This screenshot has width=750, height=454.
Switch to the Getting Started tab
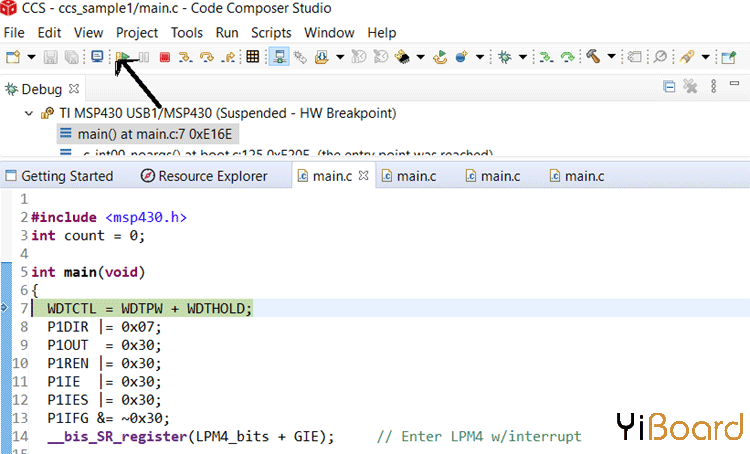pos(66,176)
